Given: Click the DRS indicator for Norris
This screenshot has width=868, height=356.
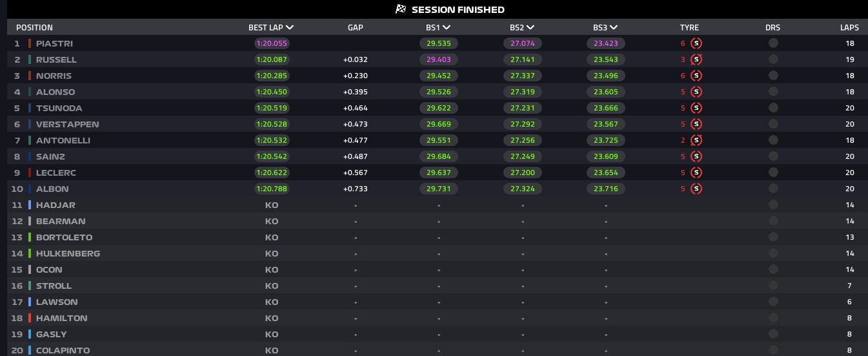Looking at the screenshot, I should (x=773, y=76).
